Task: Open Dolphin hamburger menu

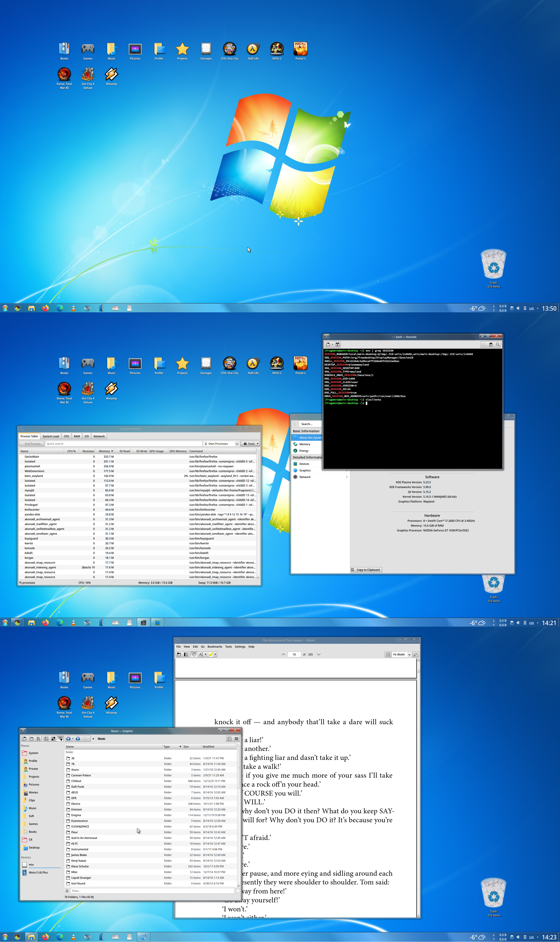Action: 237,738
